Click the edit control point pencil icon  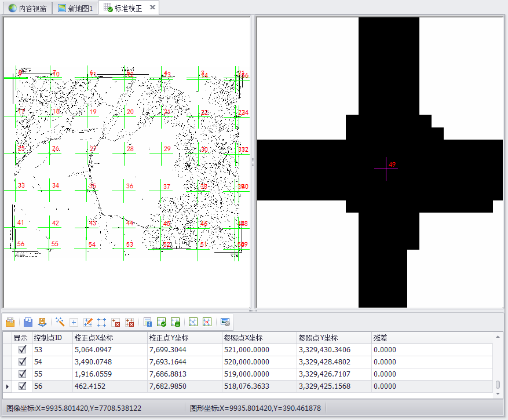point(88,322)
